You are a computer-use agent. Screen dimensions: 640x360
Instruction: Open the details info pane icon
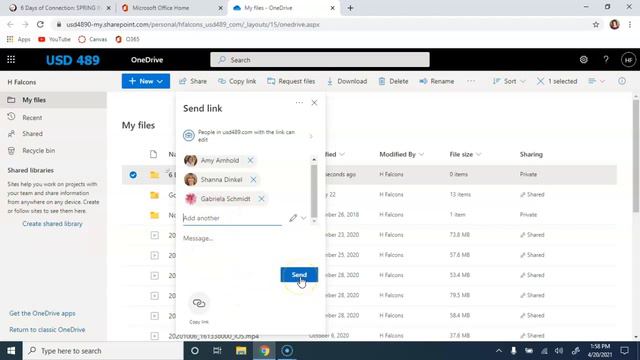[622, 81]
